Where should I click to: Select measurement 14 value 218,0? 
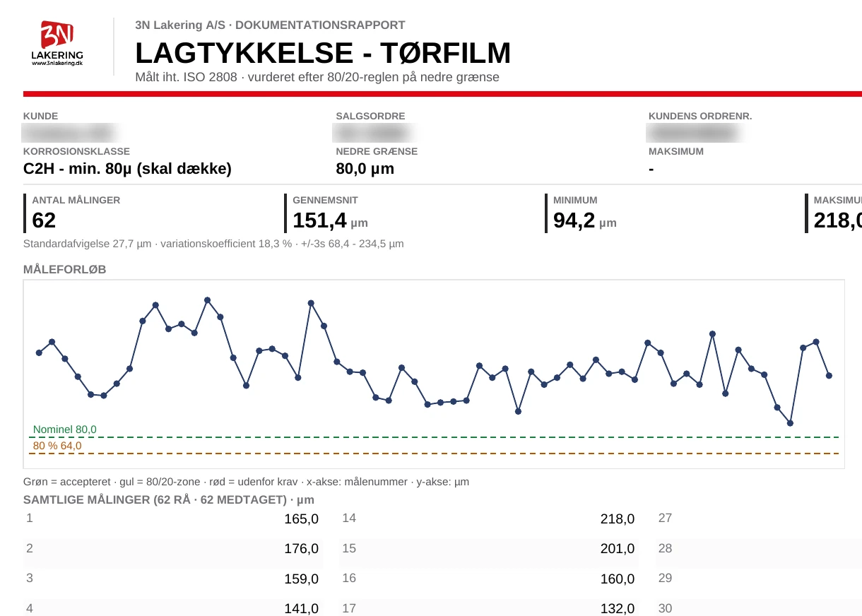(618, 519)
